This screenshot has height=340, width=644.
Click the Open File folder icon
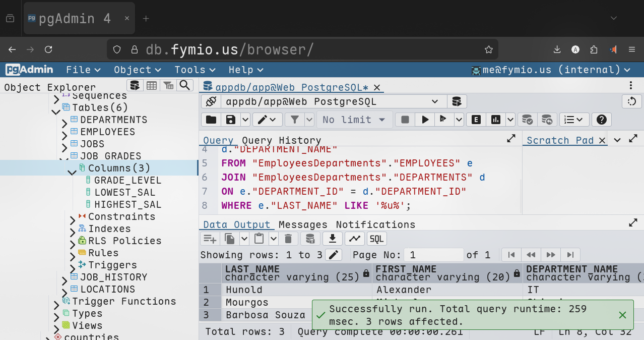point(211,120)
